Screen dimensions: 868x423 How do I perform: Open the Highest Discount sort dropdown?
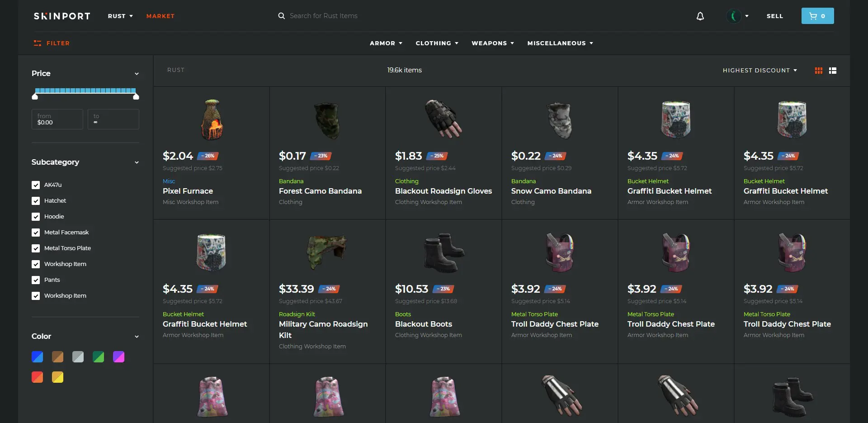pos(760,71)
